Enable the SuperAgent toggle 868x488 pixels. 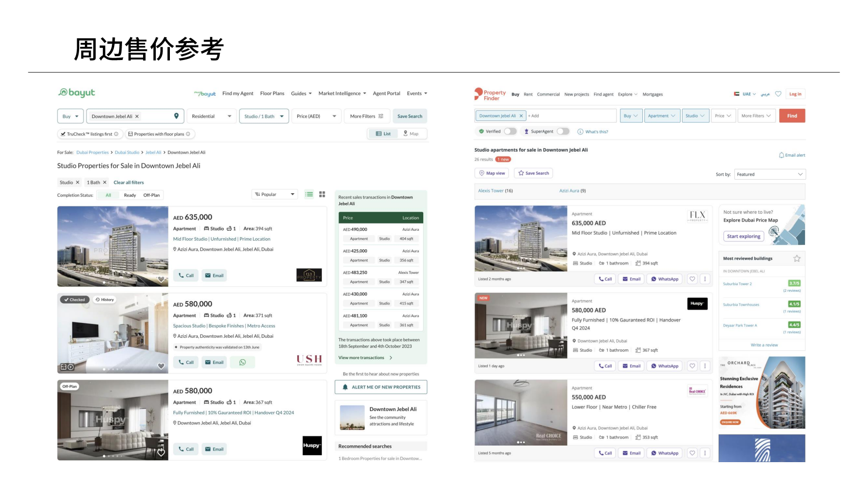563,131
